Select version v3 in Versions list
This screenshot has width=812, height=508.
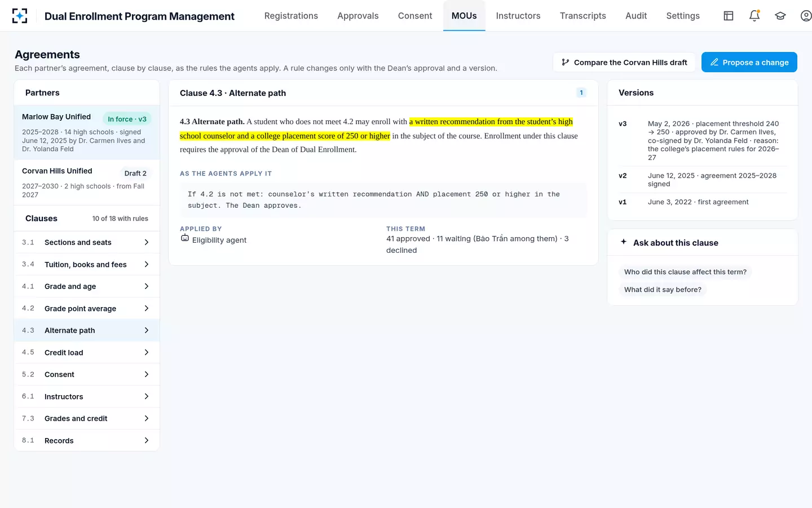coord(703,141)
